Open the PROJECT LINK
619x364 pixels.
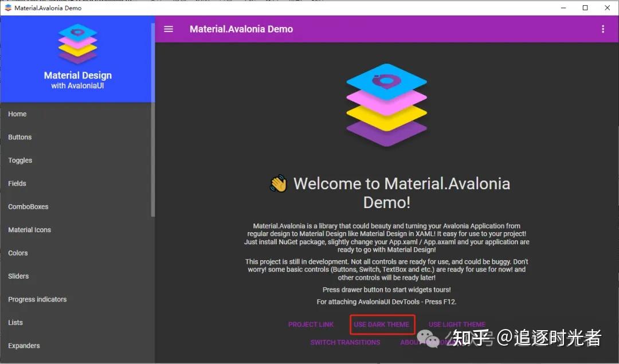[x=311, y=324]
